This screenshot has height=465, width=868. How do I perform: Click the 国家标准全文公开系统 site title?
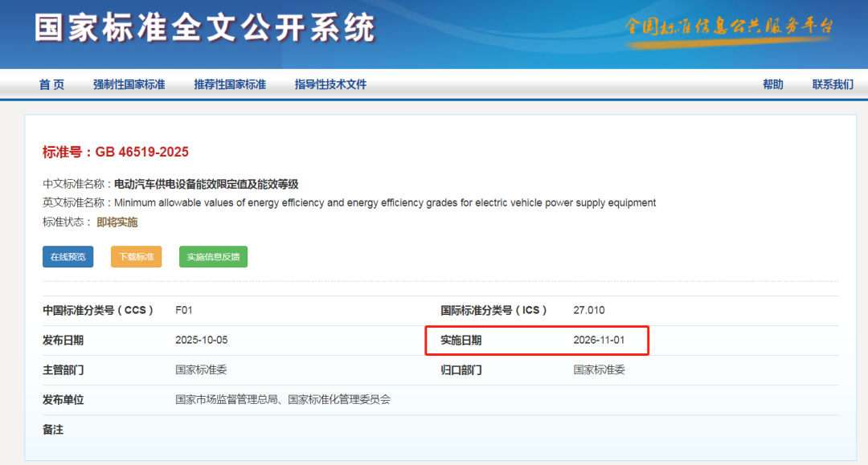point(205,28)
